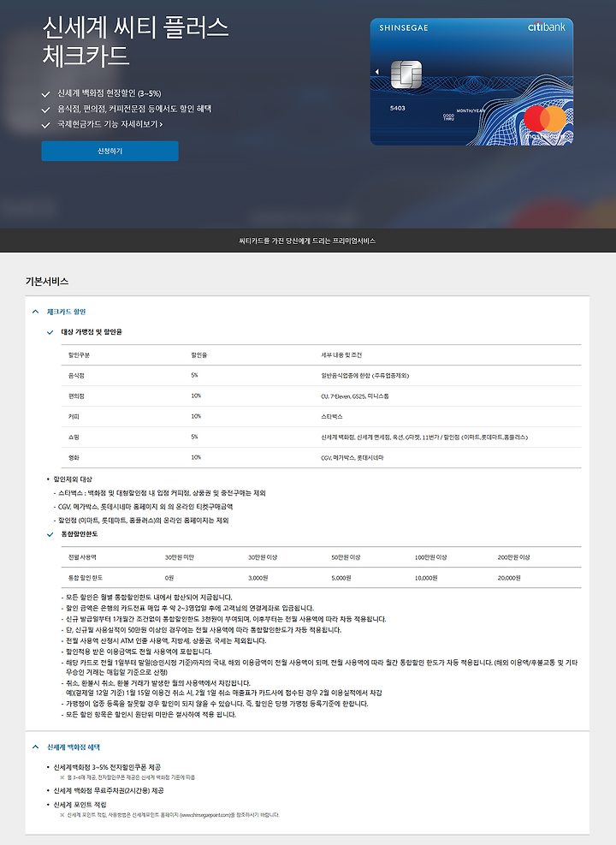Select the 쇼핑 row label
This screenshot has width=616, height=845.
pos(74,437)
